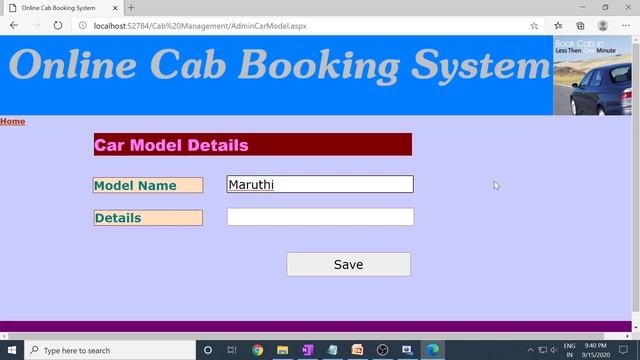
Task: Close the Online Cab Booking System tab
Action: point(115,8)
